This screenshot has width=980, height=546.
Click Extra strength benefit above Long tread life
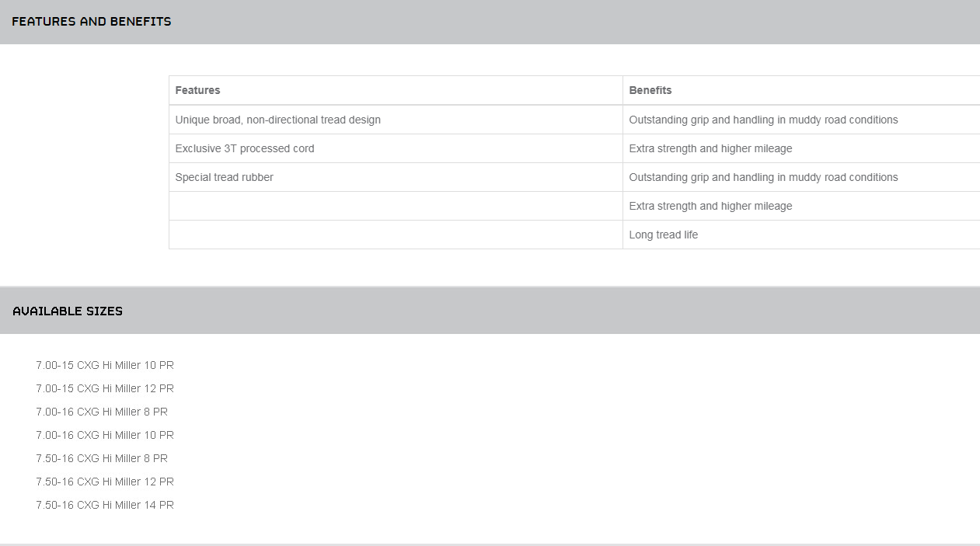coord(710,206)
